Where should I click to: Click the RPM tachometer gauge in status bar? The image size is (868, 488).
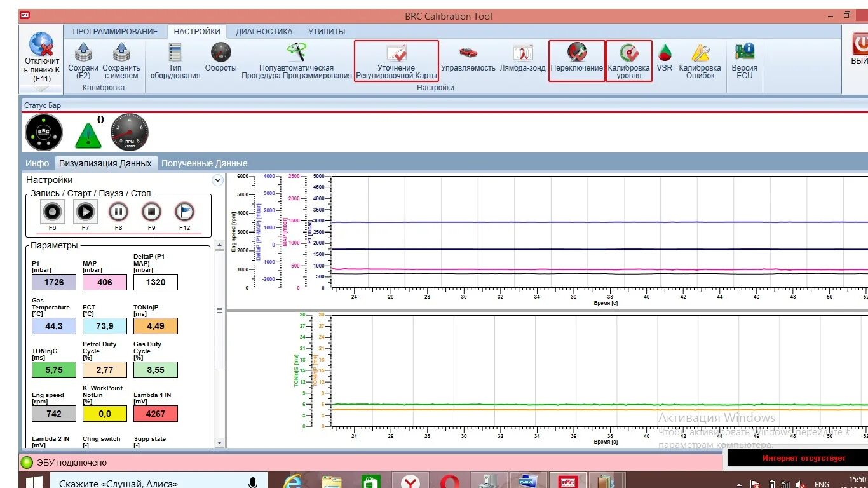[x=130, y=132]
